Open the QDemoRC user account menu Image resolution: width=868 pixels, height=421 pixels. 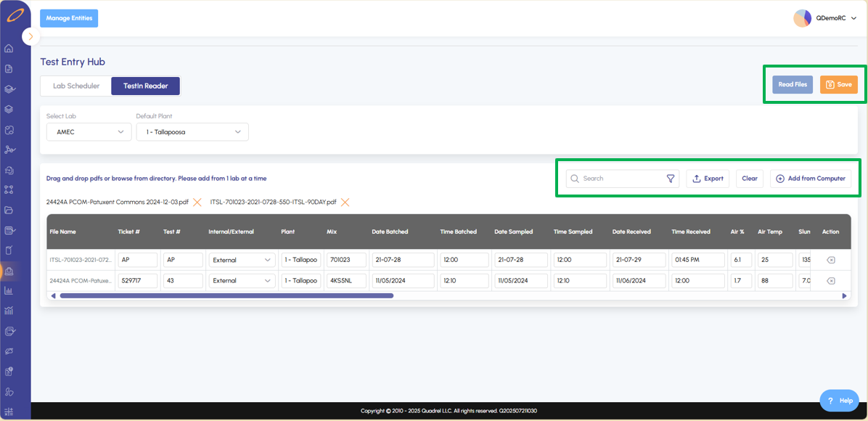(826, 18)
